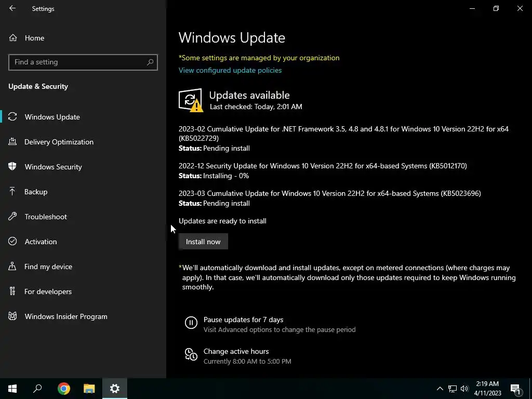The width and height of the screenshot is (532, 399).
Task: Click the KB5012170 Security Update entry
Action: click(323, 166)
